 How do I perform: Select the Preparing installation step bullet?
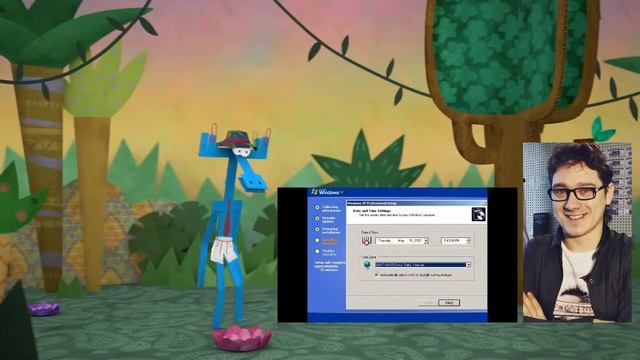click(x=317, y=229)
